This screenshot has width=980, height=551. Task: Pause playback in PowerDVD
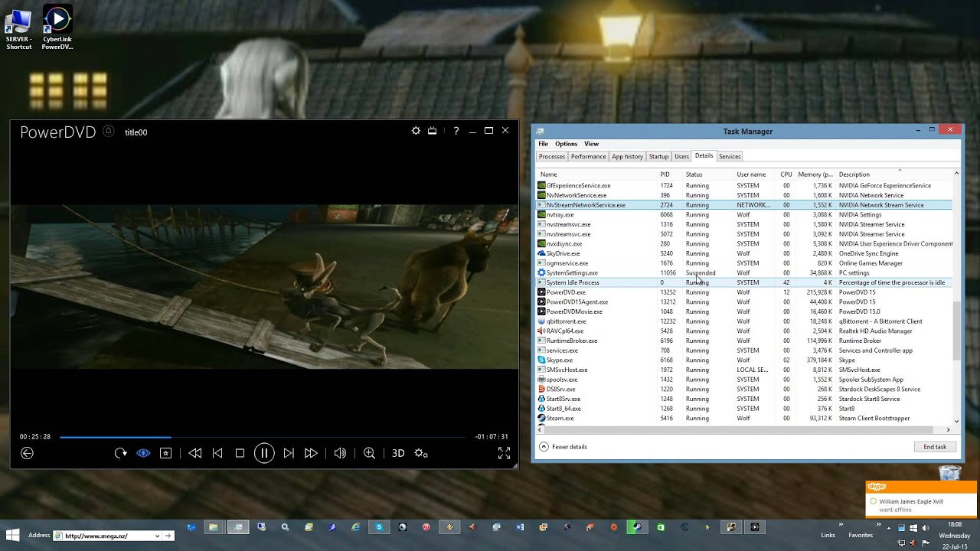(x=264, y=453)
